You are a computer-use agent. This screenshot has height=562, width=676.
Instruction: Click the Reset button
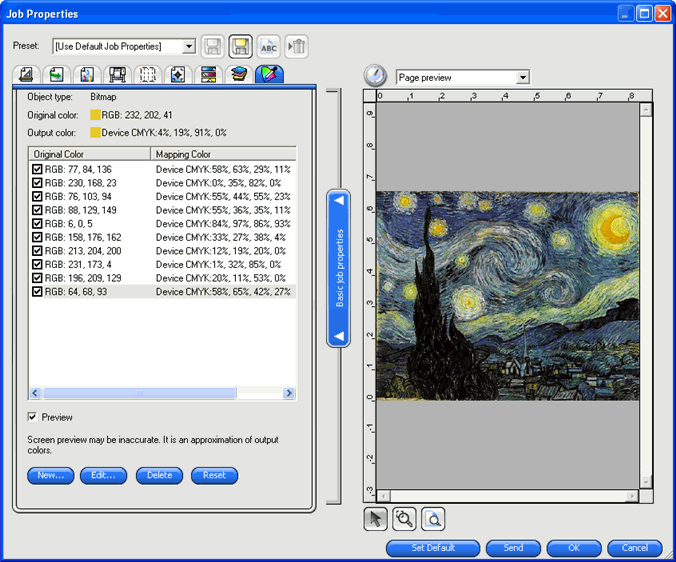click(214, 475)
